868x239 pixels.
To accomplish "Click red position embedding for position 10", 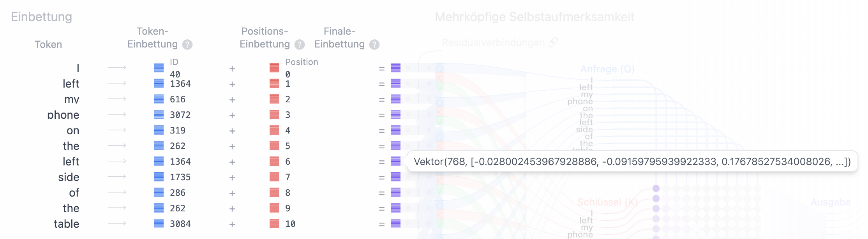I will coord(274,224).
